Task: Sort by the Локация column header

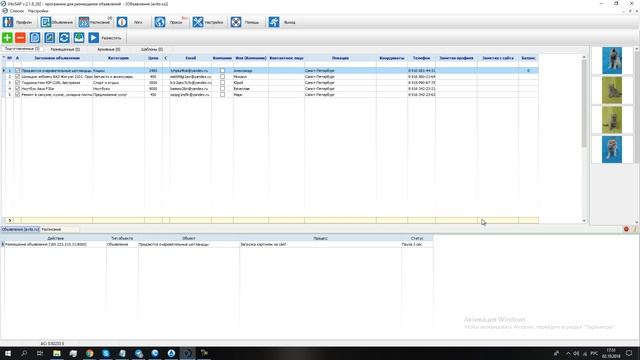Action: click(x=340, y=58)
